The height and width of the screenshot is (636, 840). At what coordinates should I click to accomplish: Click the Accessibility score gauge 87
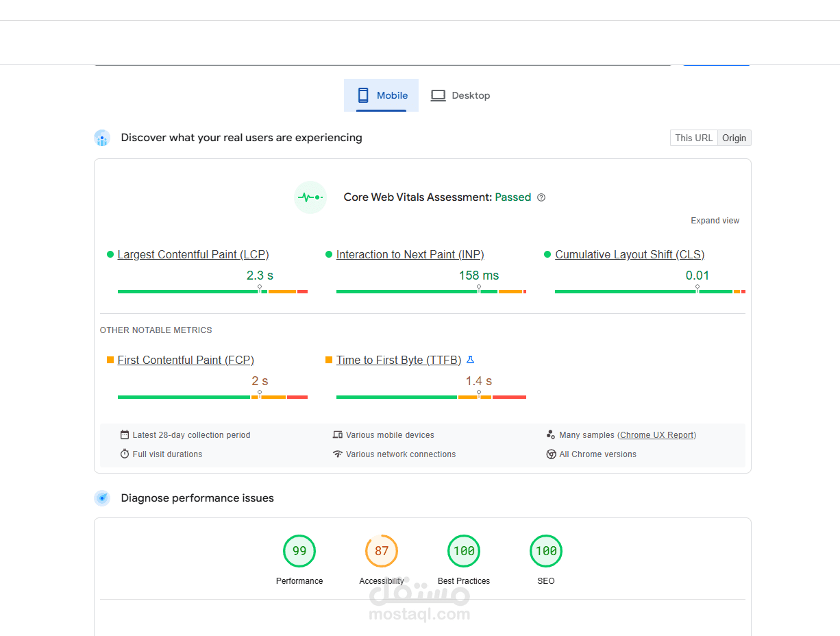pyautogui.click(x=382, y=551)
